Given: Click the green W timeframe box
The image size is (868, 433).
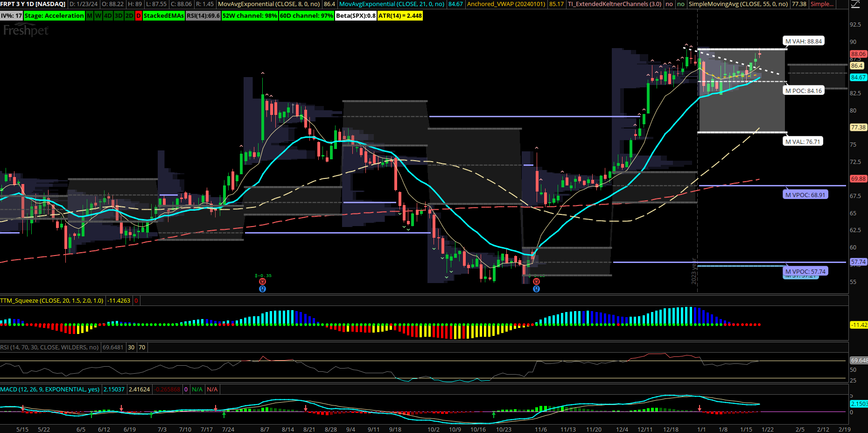Looking at the screenshot, I should 98,15.
